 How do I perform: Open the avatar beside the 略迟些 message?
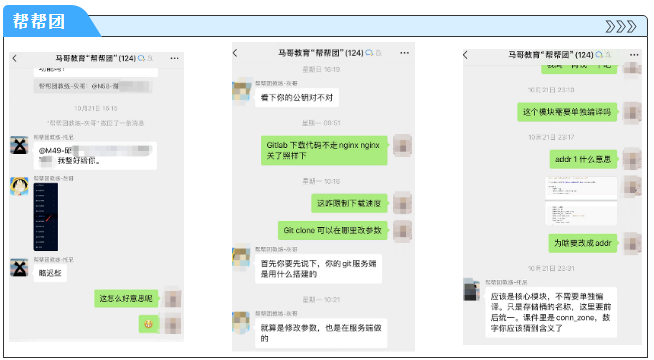click(x=19, y=268)
